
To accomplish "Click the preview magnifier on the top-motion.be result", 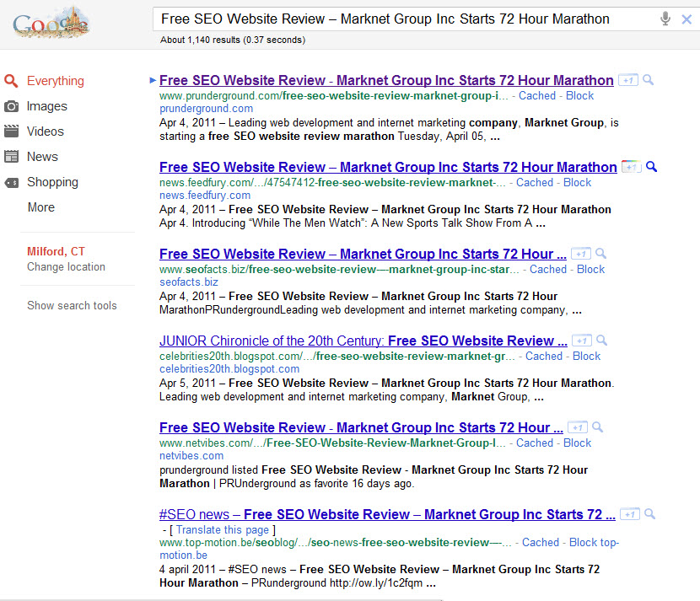I will [650, 514].
